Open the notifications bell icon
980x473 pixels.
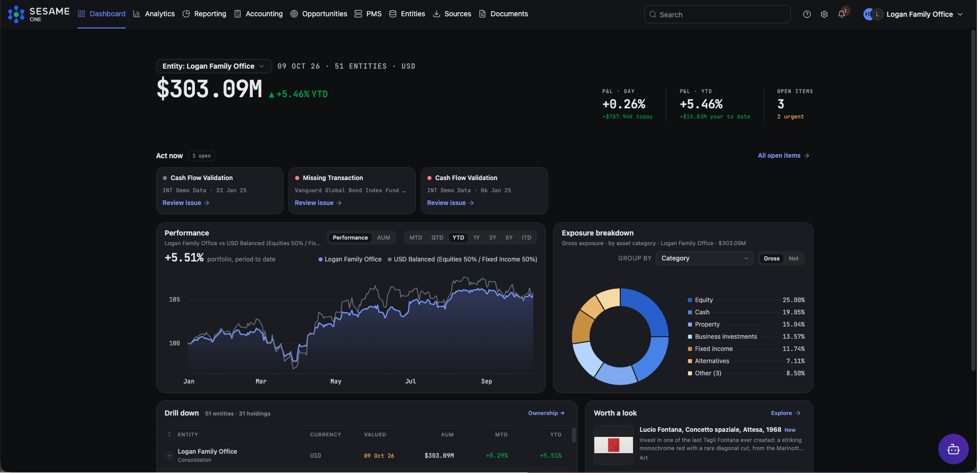click(842, 14)
